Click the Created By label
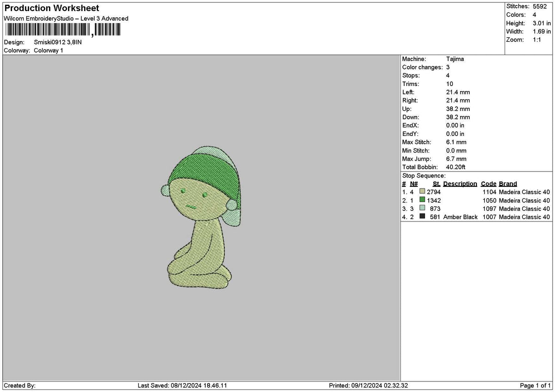This screenshot has width=555, height=392. tap(19, 386)
